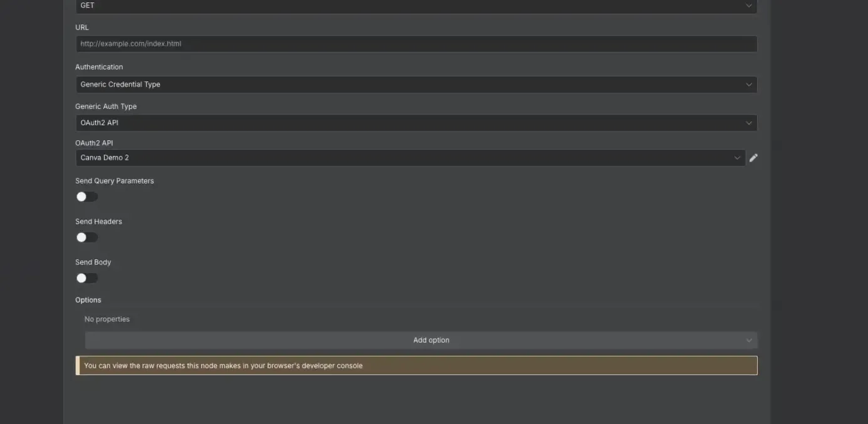
Task: Click the 'Send Query Parameters' label
Action: tap(115, 181)
